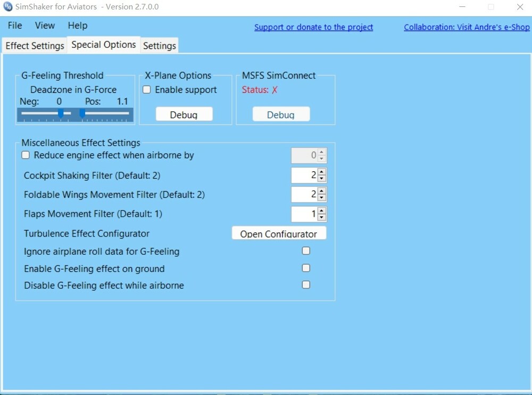Check Disable G-Feeling effect while airborne
Image resolution: width=532 pixels, height=395 pixels.
coord(306,285)
